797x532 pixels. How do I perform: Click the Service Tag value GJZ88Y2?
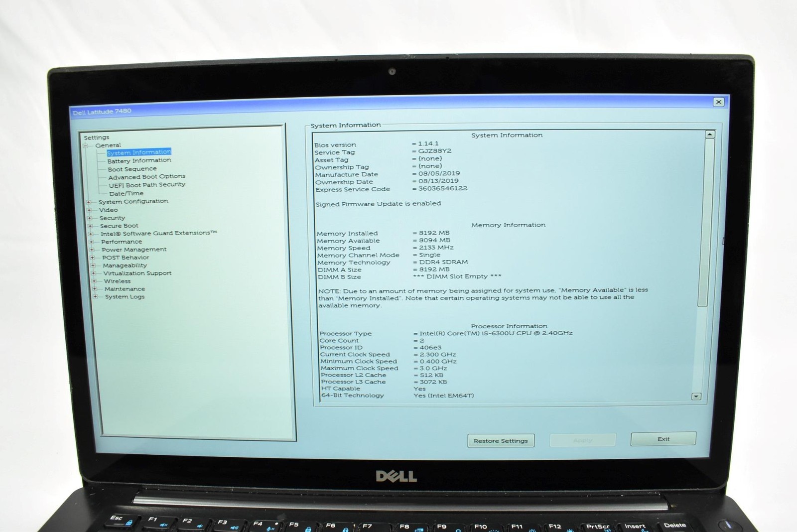point(434,151)
